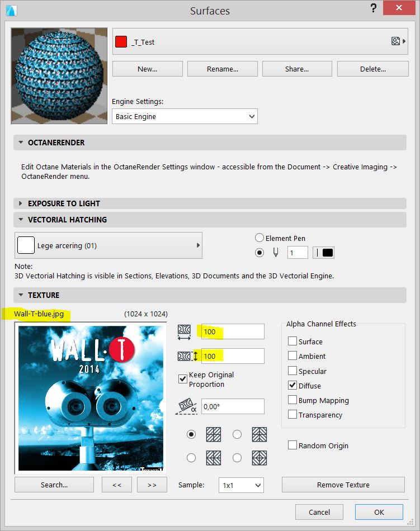This screenshot has height=531, width=420.
Task: Click the Remove Texture button
Action: [343, 485]
